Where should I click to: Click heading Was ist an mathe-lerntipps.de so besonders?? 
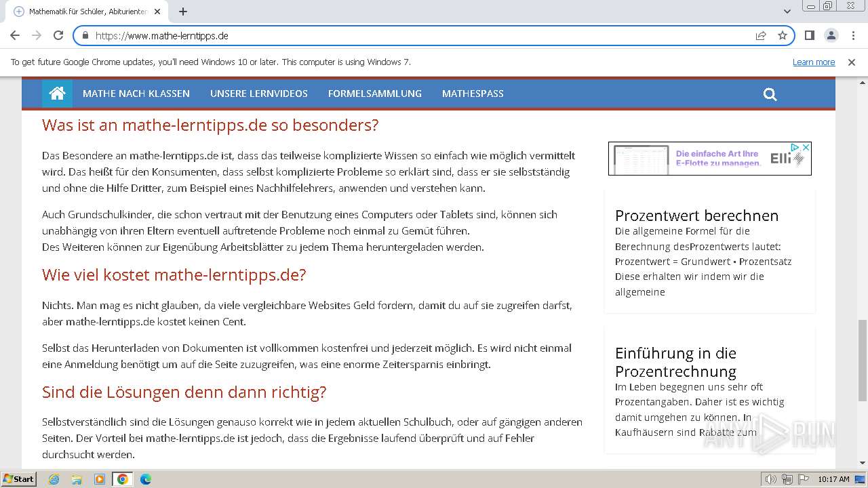click(x=210, y=125)
